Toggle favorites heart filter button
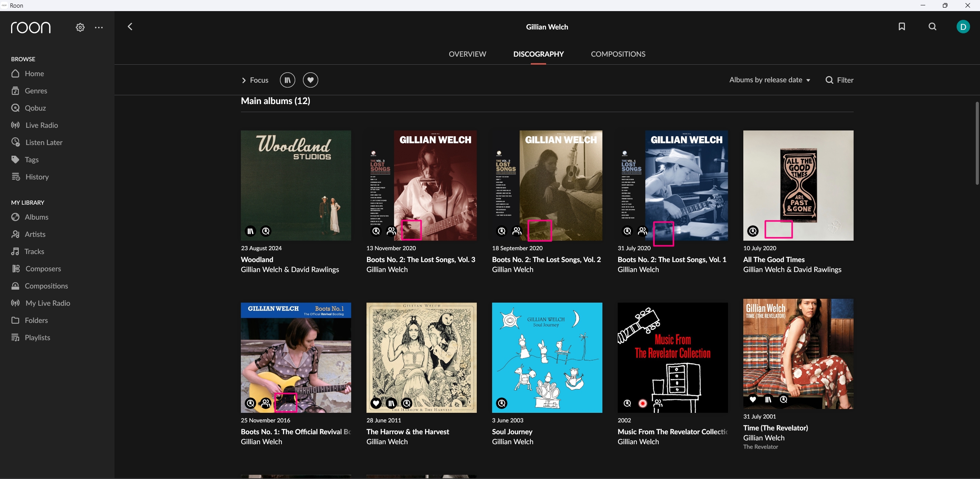 (311, 80)
